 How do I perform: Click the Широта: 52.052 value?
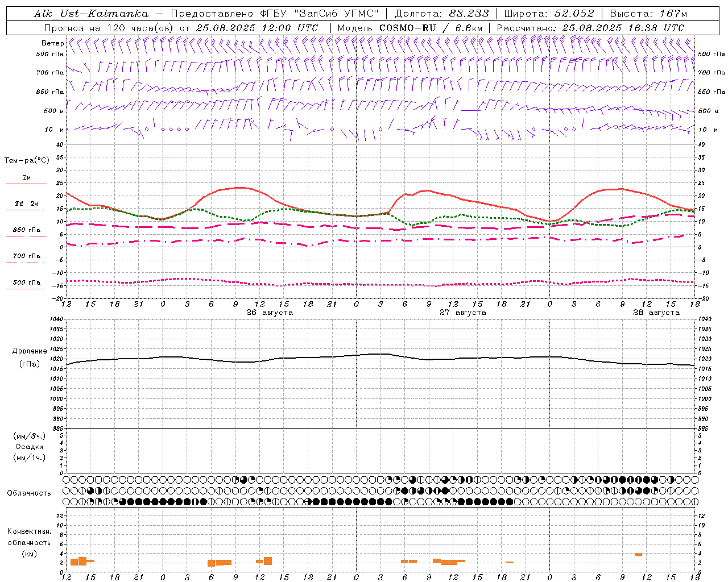(549, 14)
